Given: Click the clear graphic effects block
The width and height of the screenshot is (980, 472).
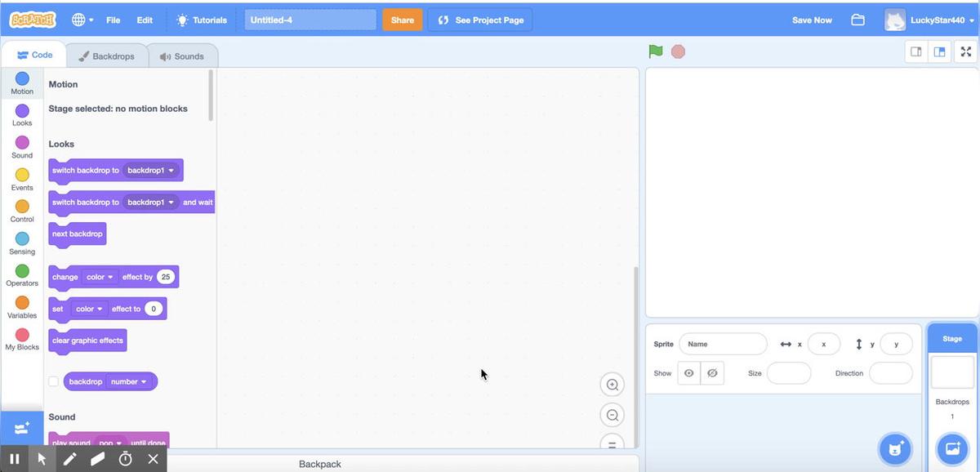Looking at the screenshot, I should pos(87,341).
